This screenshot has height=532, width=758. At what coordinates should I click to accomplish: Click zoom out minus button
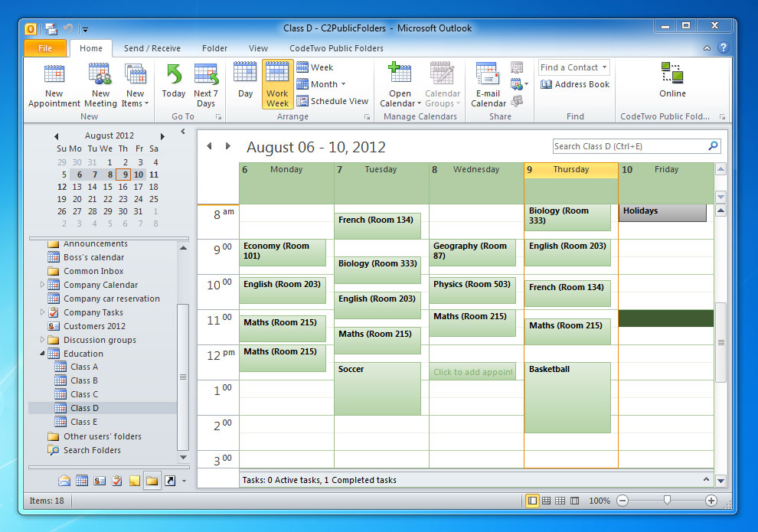[622, 501]
